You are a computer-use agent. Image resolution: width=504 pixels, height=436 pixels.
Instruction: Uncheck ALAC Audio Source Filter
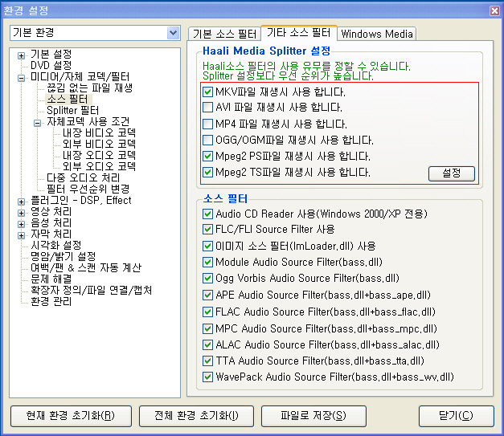pos(207,344)
